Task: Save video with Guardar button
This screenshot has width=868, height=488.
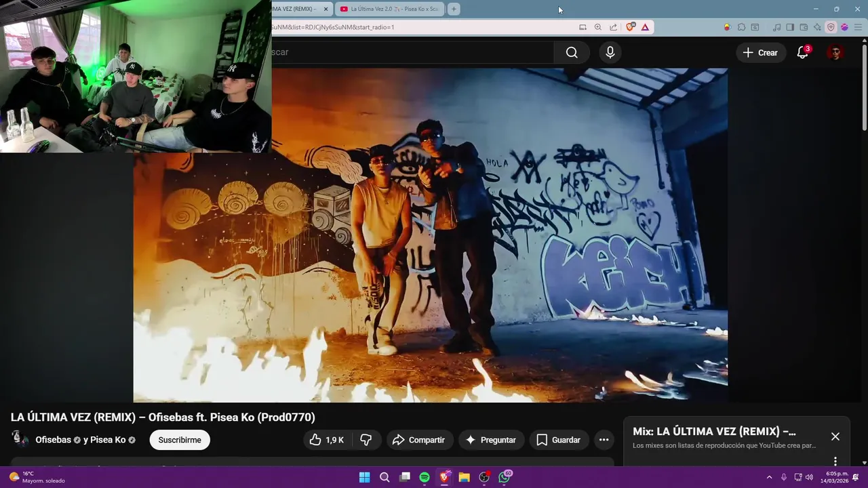Action: tap(559, 440)
